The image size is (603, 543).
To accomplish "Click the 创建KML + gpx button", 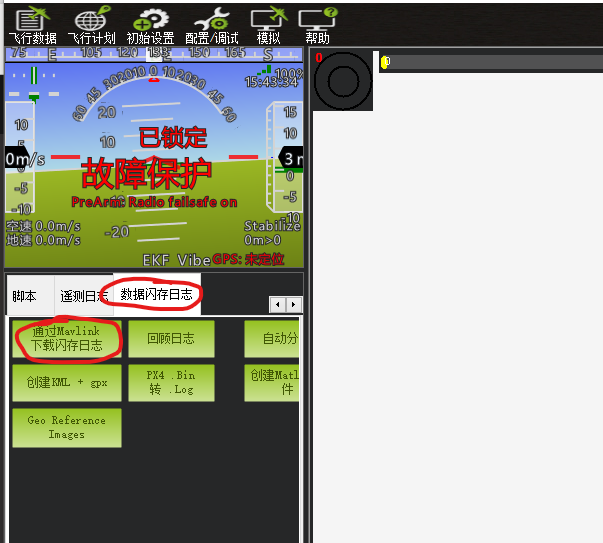I will 67,383.
